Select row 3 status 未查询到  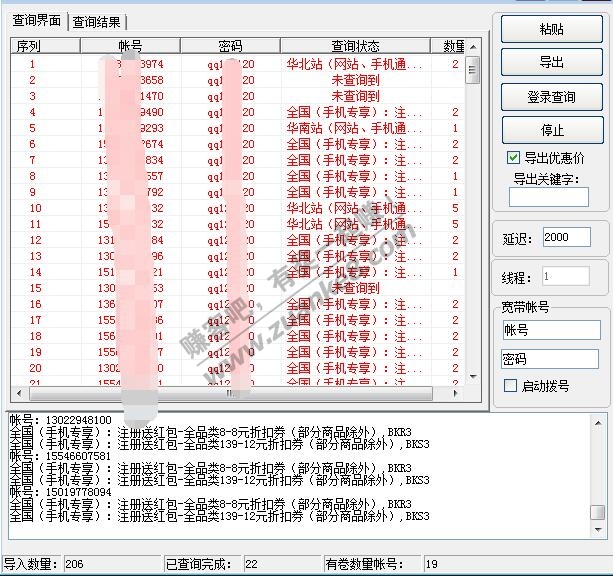[x=355, y=96]
